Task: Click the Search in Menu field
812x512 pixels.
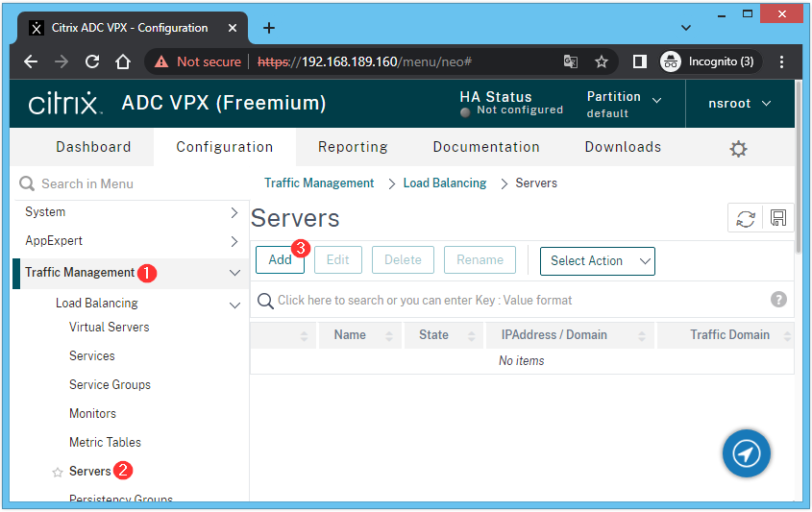Action: click(130, 183)
